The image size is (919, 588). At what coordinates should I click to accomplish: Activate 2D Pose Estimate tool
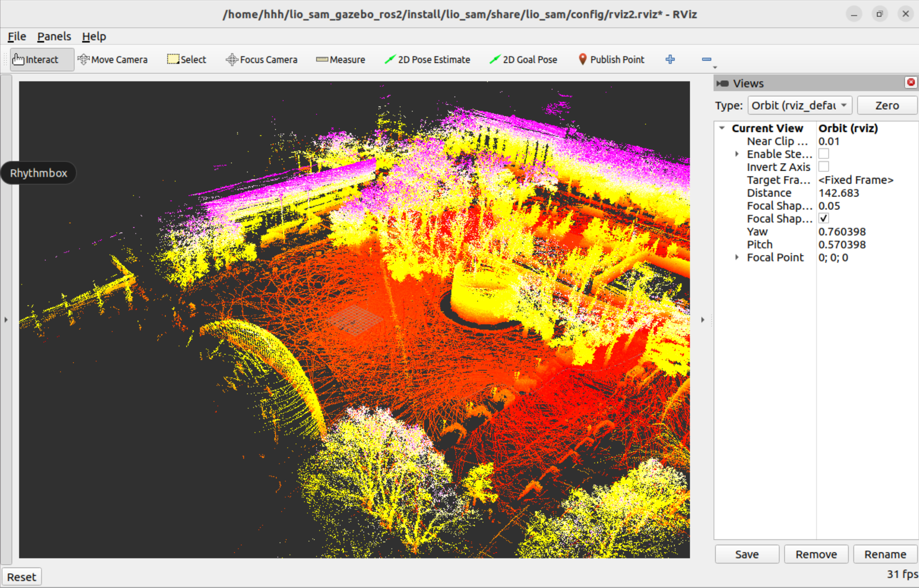pyautogui.click(x=427, y=59)
